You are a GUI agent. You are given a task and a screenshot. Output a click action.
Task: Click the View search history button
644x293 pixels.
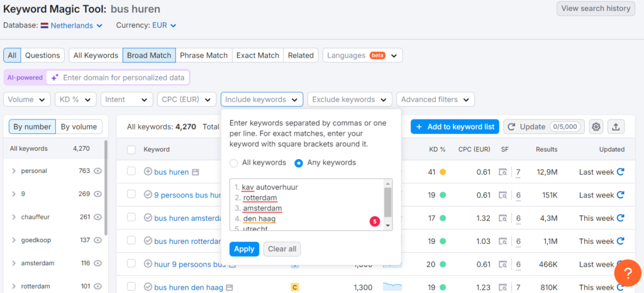click(x=596, y=8)
